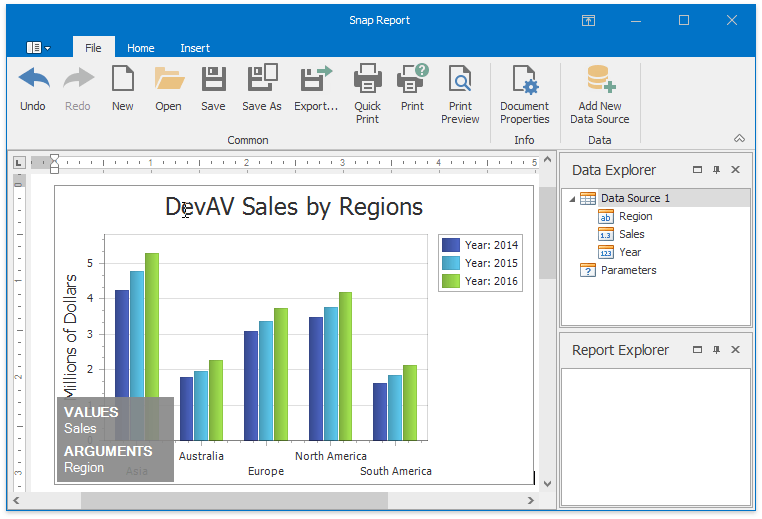Screen dimensions: 762x519
Task: Collapse the ribbon using the chevron arrow
Action: [x=739, y=139]
